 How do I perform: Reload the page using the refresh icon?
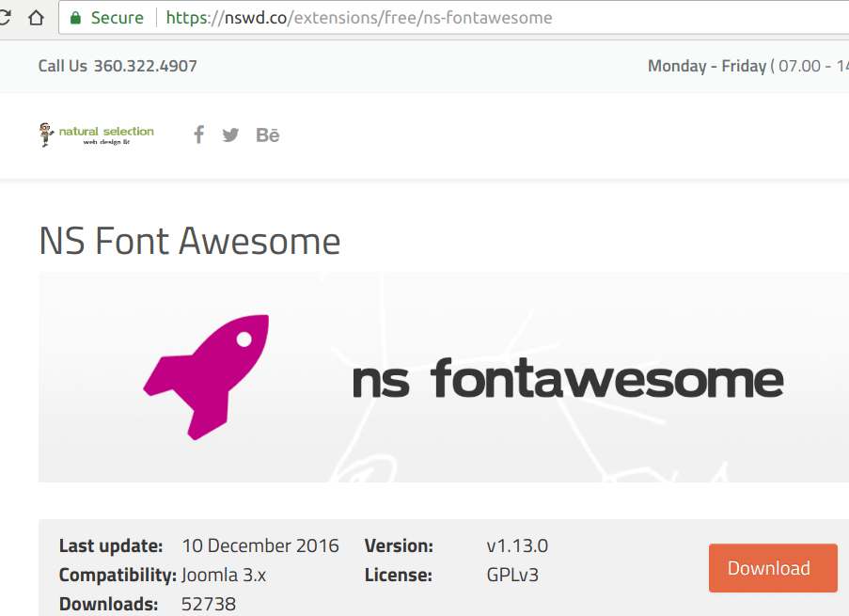point(5,18)
